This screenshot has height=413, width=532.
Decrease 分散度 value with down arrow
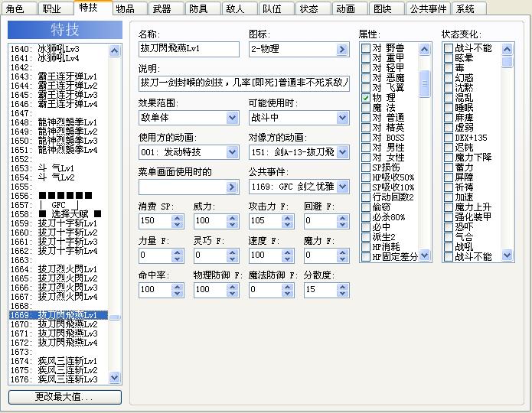343,293
